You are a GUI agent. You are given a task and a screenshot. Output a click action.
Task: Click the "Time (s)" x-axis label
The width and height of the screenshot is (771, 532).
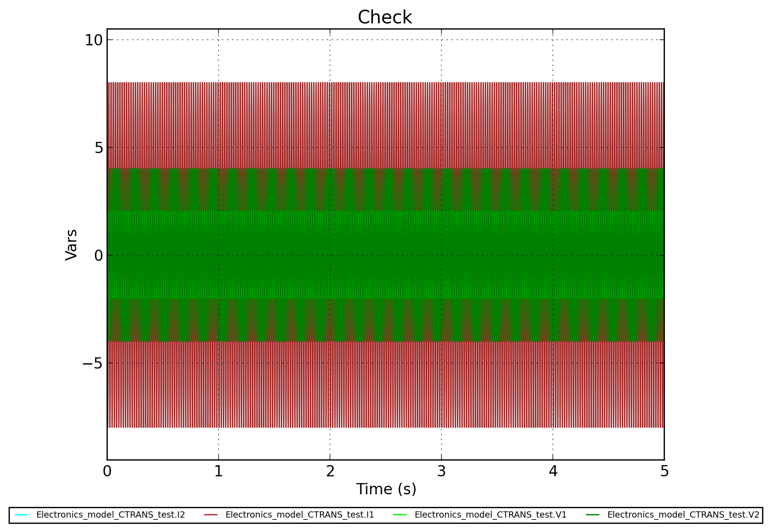coord(386,489)
